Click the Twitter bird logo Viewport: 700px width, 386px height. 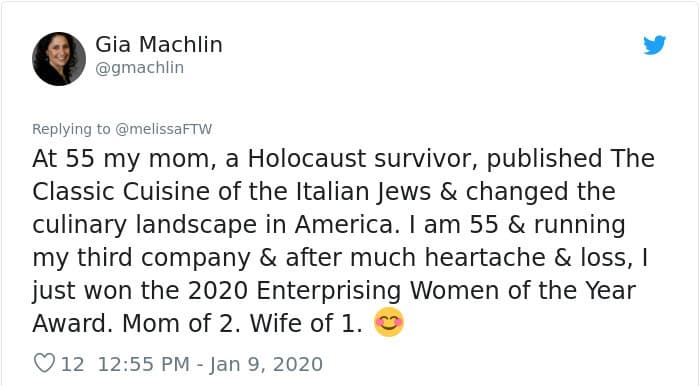pyautogui.click(x=654, y=45)
